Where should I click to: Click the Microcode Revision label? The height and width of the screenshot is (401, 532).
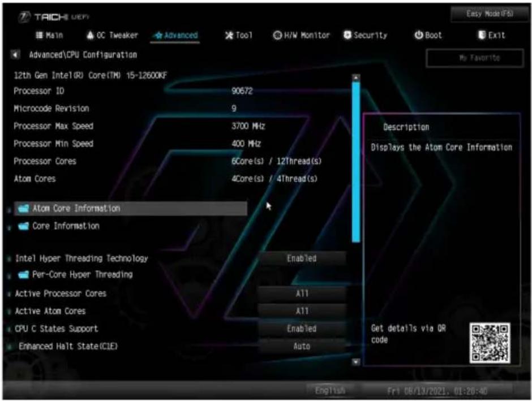(52, 109)
